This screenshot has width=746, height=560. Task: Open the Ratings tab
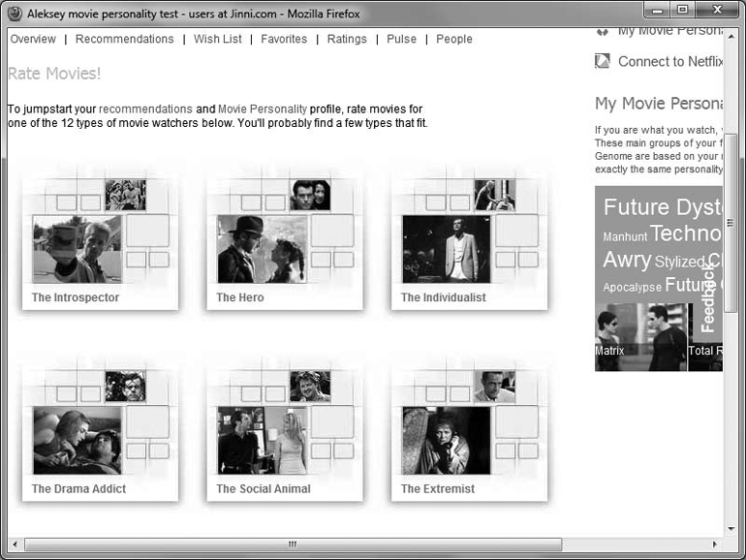pyautogui.click(x=347, y=39)
